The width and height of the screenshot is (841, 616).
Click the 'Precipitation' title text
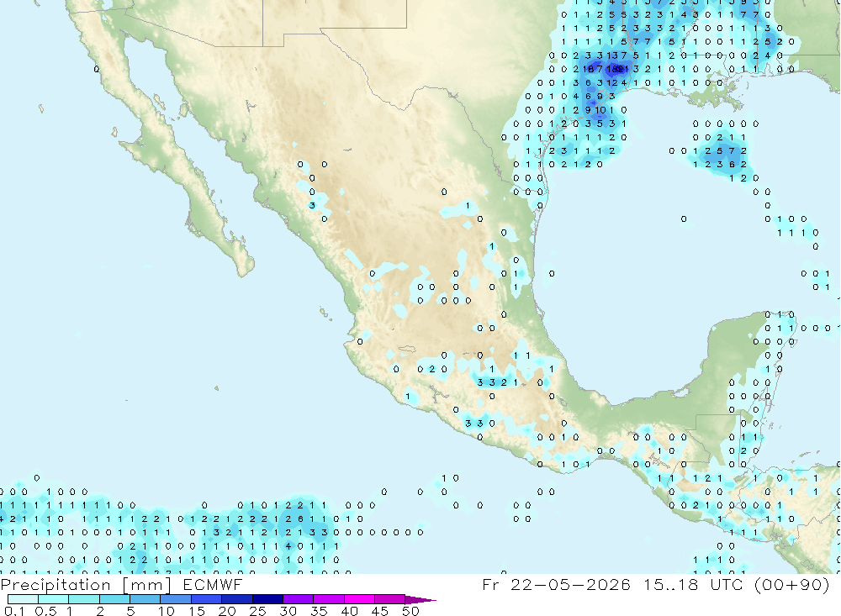[56, 585]
